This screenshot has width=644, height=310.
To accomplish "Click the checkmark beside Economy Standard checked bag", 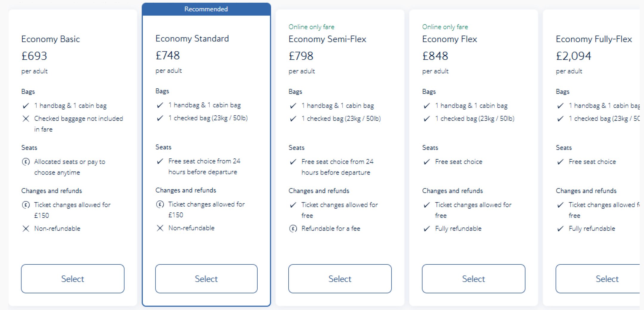I will 160,118.
